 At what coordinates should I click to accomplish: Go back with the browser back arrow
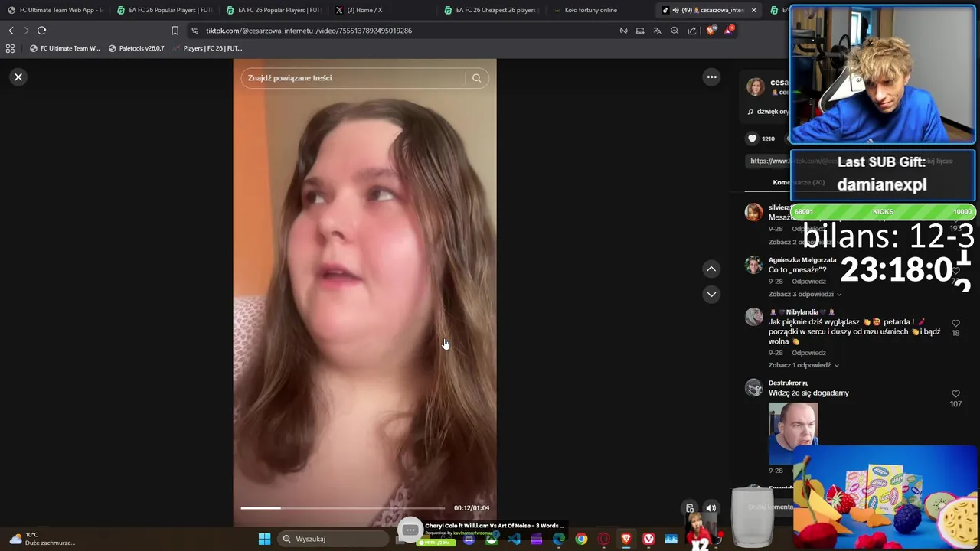(x=11, y=31)
